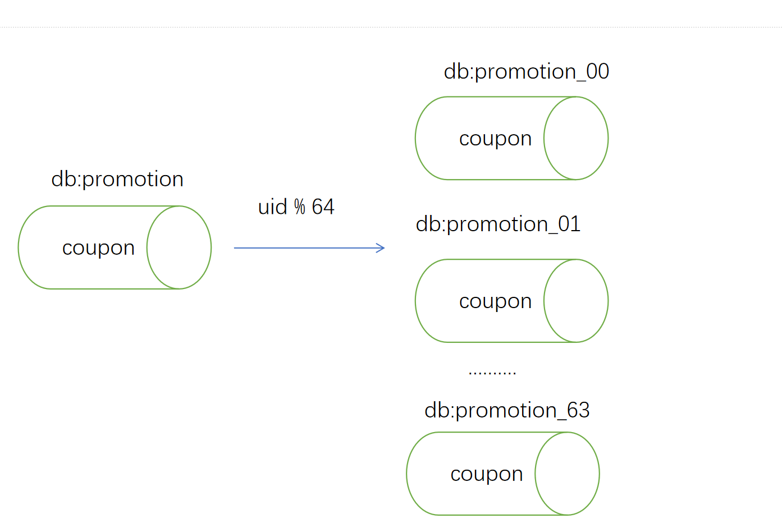Viewport: 782px width, 532px height.
Task: Click coupon text inside promotion_00 cylinder
Action: [495, 139]
